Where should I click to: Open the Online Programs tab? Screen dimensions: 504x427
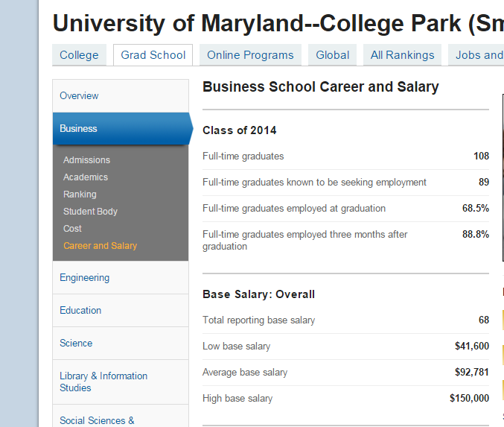coord(249,55)
